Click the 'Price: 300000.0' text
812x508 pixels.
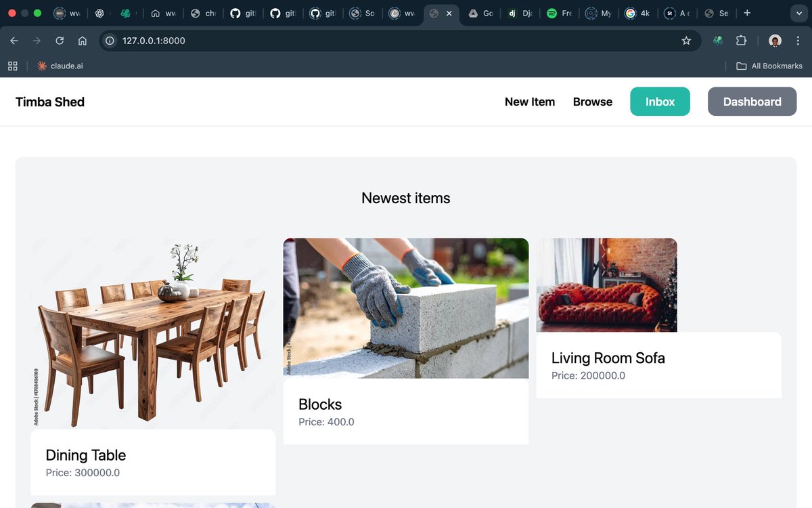click(x=83, y=473)
